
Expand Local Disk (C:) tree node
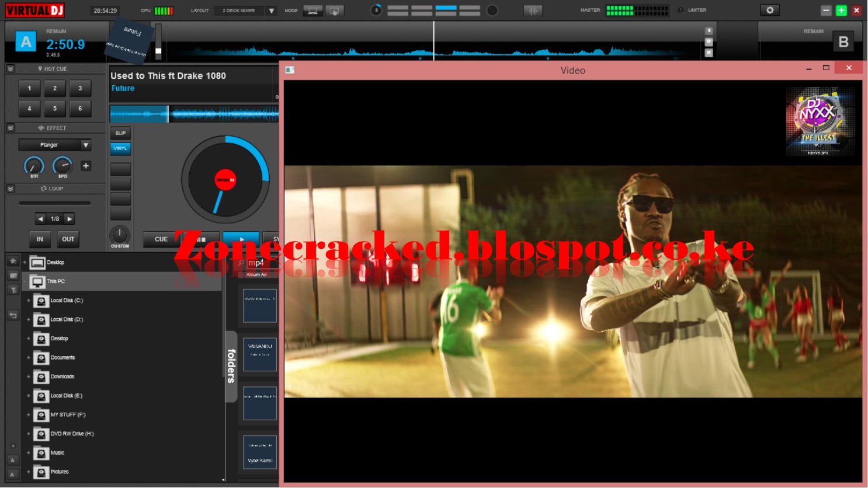(x=28, y=301)
